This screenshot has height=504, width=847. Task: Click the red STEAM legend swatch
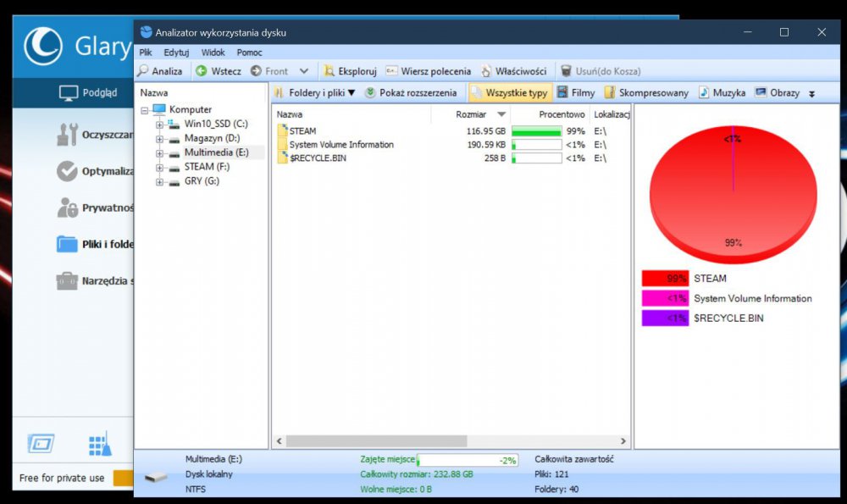(x=664, y=278)
